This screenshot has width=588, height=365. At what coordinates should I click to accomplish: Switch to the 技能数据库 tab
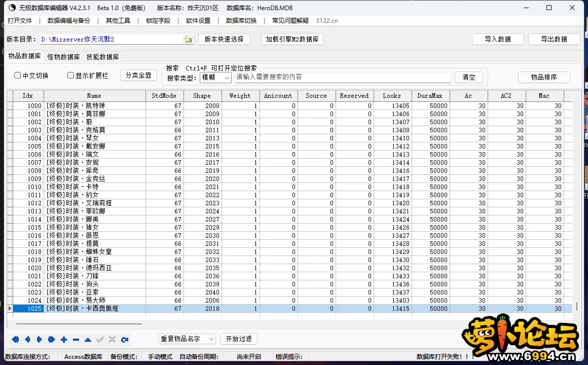click(x=102, y=57)
